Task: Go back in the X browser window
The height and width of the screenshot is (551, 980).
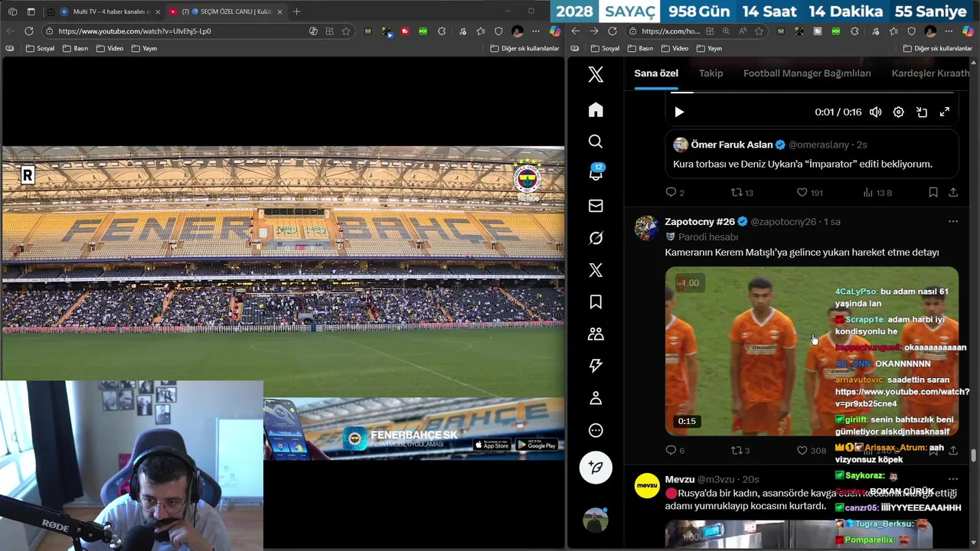Action: pos(576,31)
